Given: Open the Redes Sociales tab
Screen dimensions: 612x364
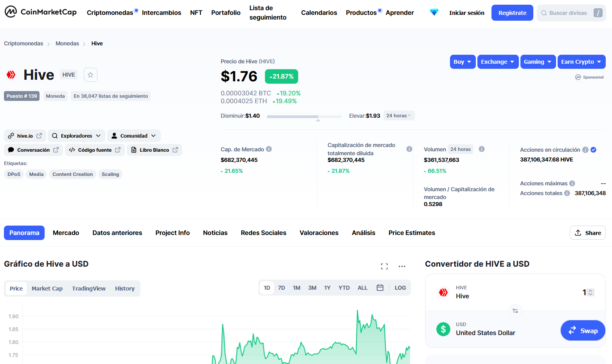Looking at the screenshot, I should point(263,233).
